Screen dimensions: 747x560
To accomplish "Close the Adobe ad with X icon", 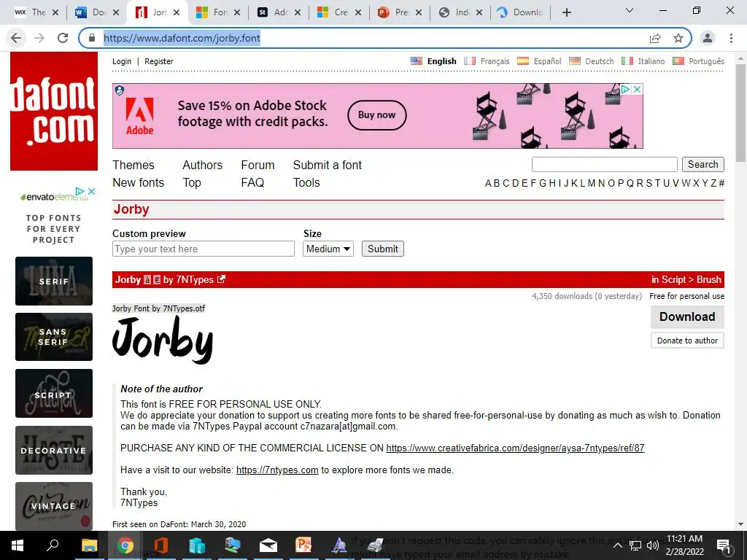I will [637, 89].
